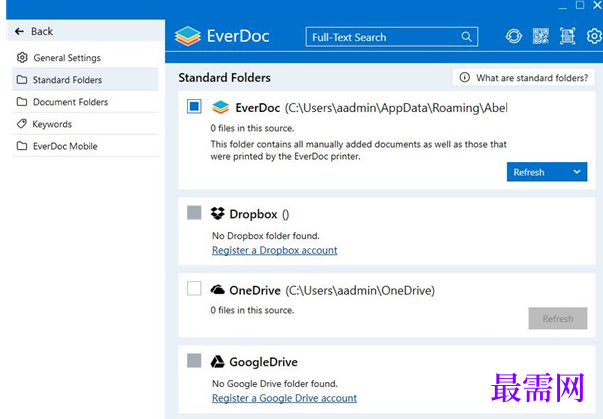Click the OneDrive cloud icon

218,290
